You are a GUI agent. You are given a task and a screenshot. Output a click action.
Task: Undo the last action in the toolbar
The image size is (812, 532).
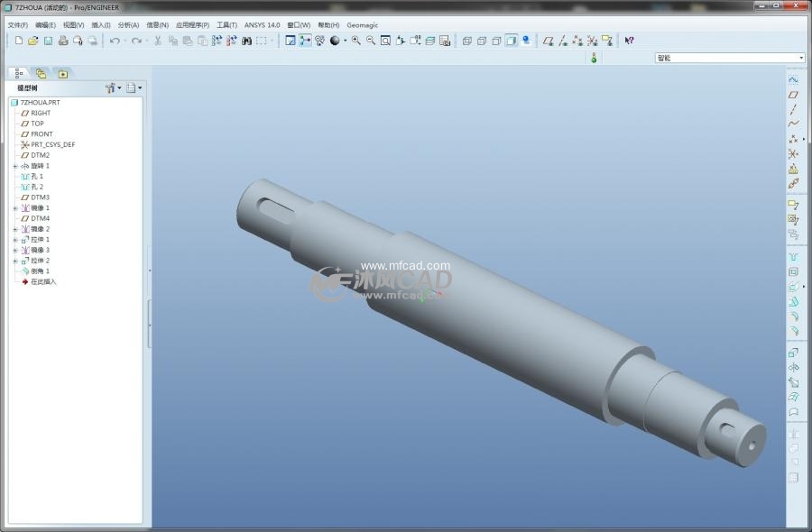click(x=115, y=41)
